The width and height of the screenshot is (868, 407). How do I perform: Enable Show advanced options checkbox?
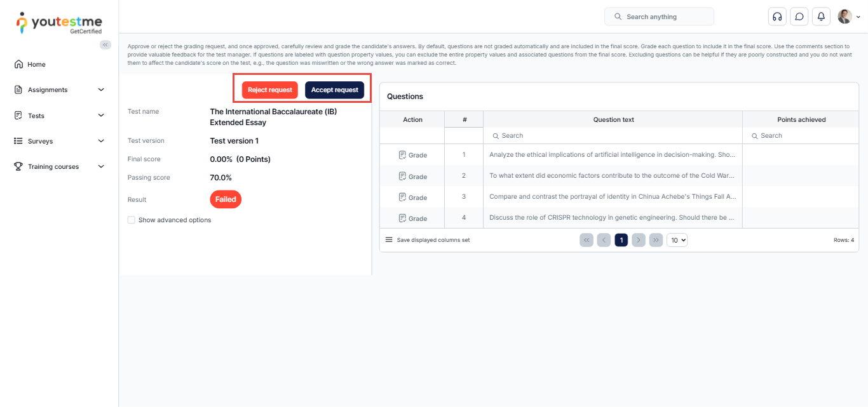132,220
